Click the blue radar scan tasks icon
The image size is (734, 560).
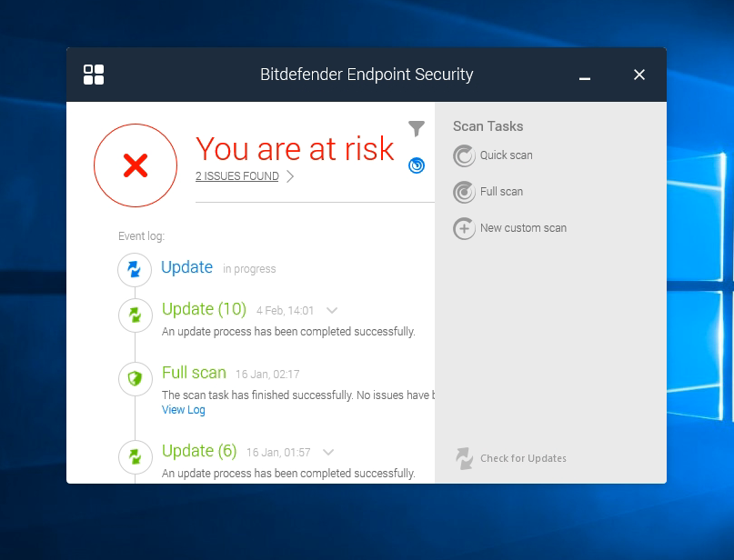point(417,165)
